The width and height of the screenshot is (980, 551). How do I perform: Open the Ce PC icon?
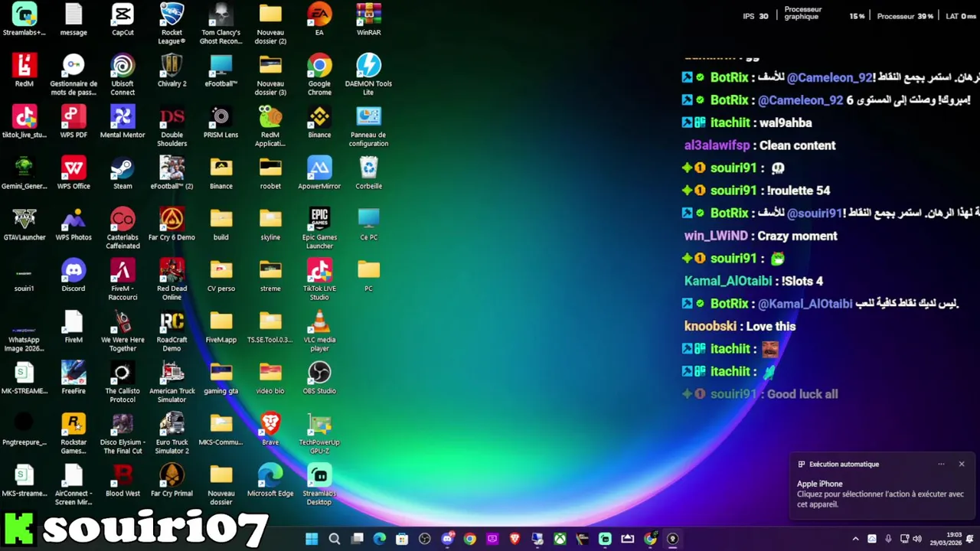point(368,224)
